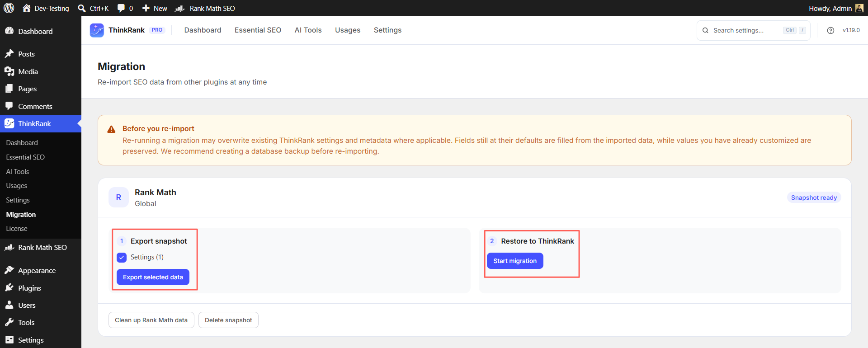Open Essential SEO in the sidebar submenu
This screenshot has width=868, height=348.
pos(25,157)
